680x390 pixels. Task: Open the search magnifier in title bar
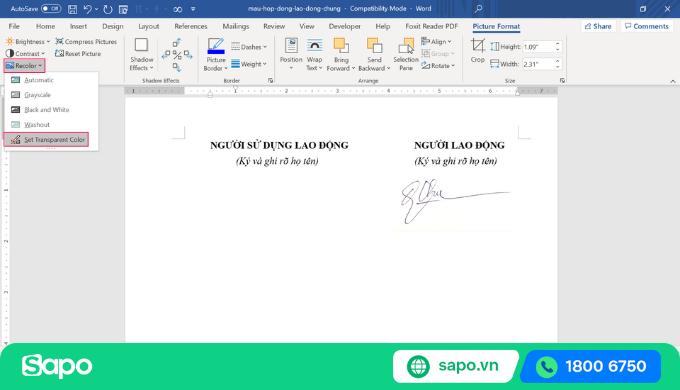478,9
